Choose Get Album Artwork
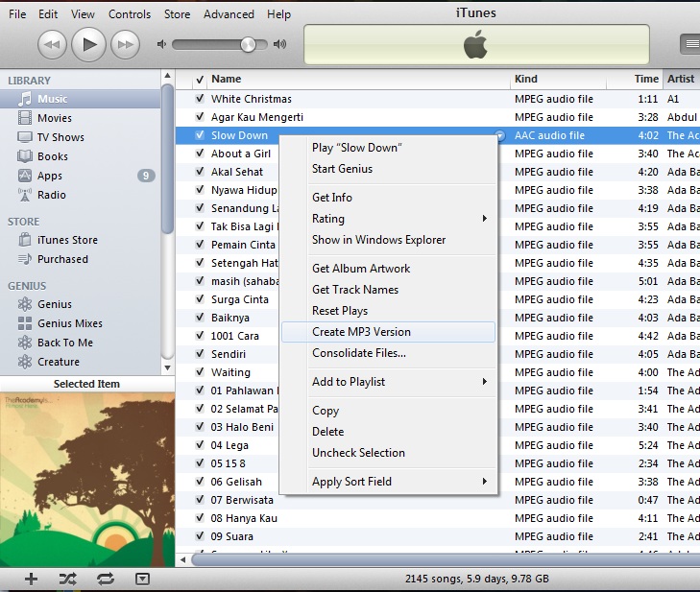The height and width of the screenshot is (592, 700). coord(389,268)
